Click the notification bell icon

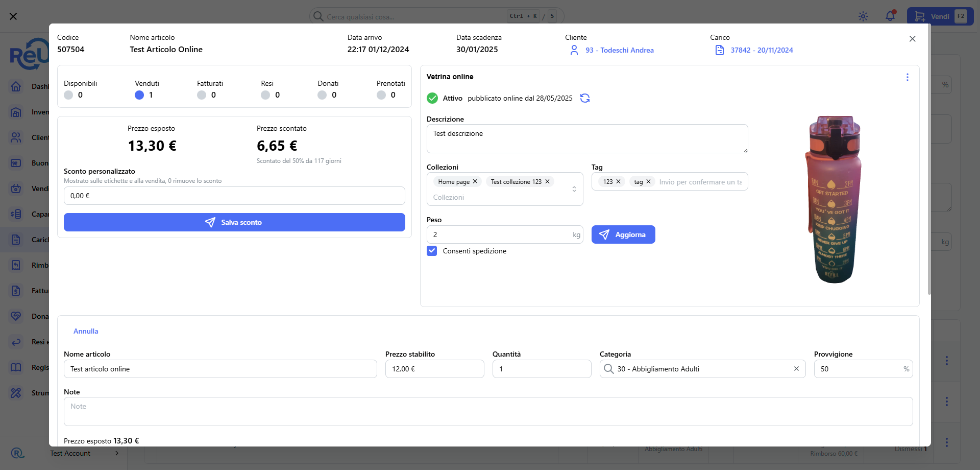point(890,16)
